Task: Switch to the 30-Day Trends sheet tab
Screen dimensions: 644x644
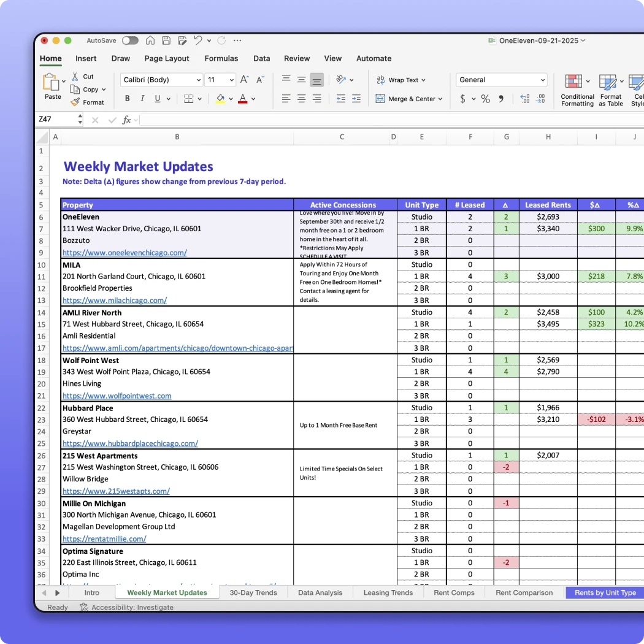Action: (x=253, y=592)
